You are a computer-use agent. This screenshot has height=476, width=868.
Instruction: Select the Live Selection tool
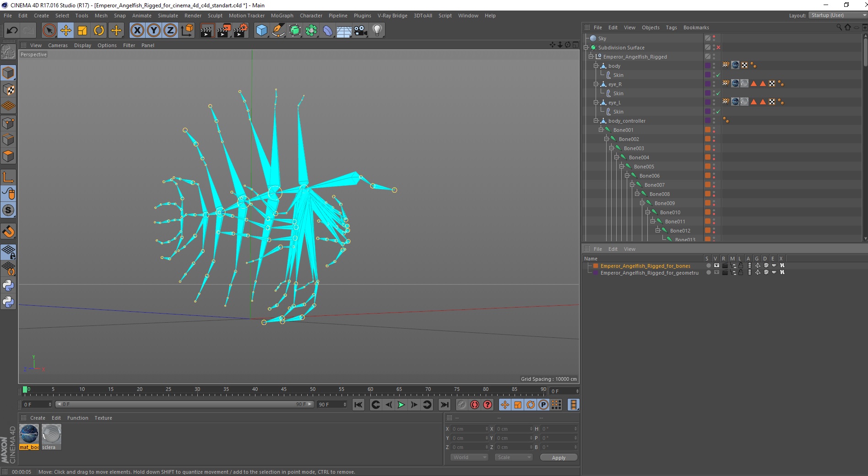pyautogui.click(x=49, y=31)
